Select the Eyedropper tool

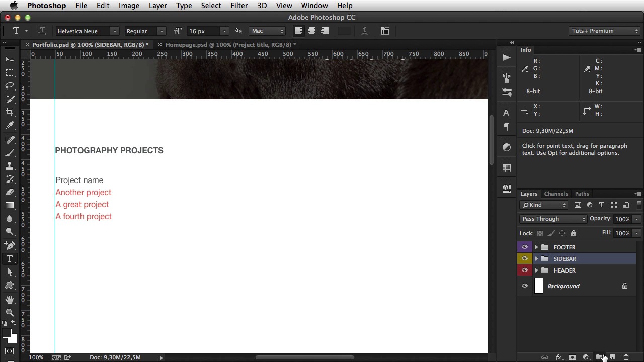pyautogui.click(x=10, y=125)
